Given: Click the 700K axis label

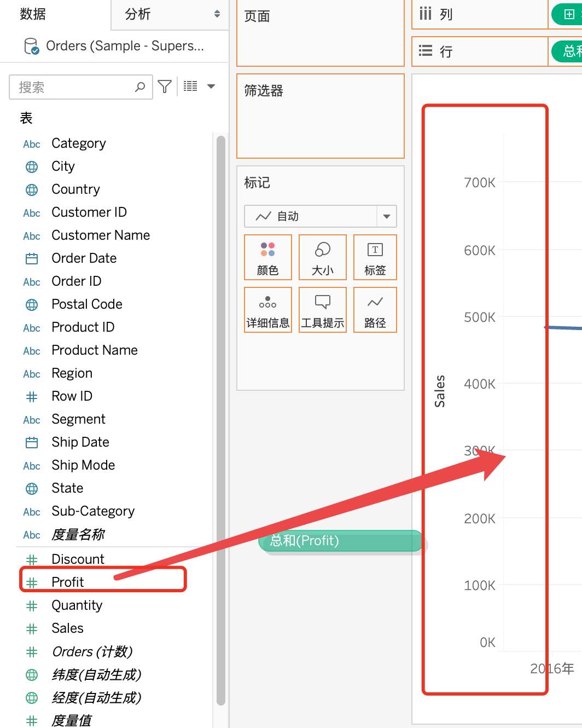Looking at the screenshot, I should pyautogui.click(x=480, y=182).
